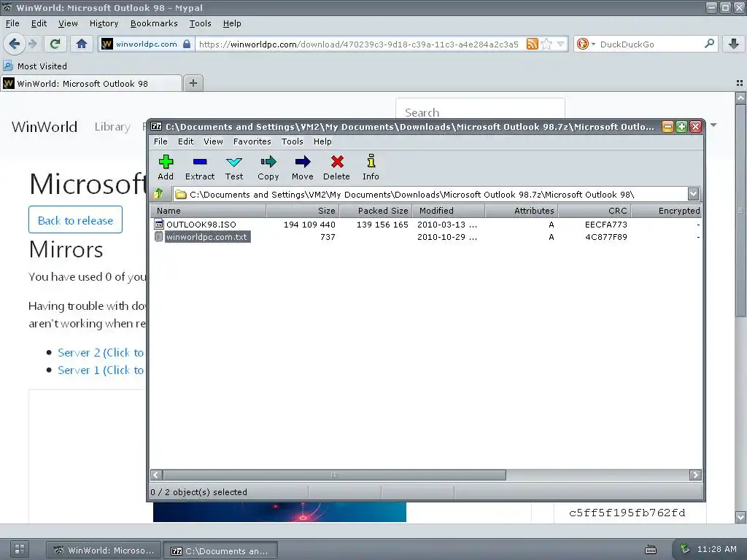Sort by the Modified column header
747x560 pixels.
(449, 211)
